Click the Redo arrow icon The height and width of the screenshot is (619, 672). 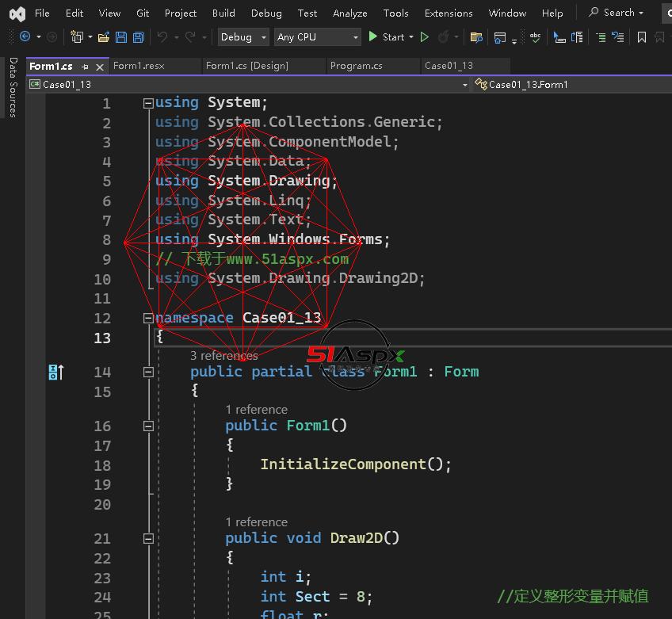190,37
